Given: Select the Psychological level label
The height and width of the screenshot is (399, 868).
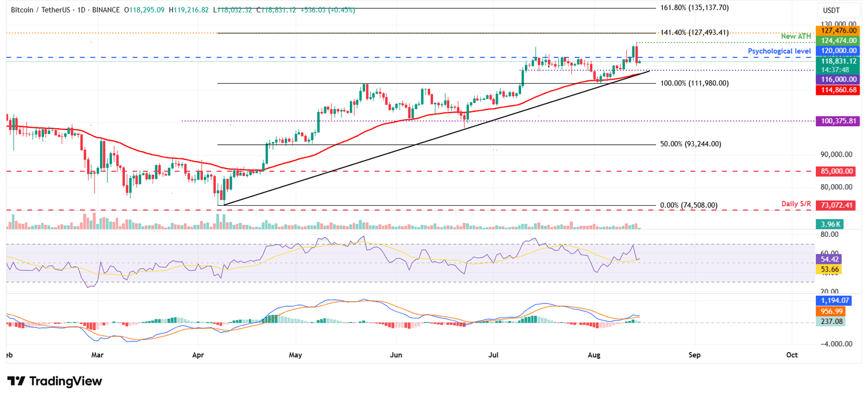Looking at the screenshot, I should point(779,51).
